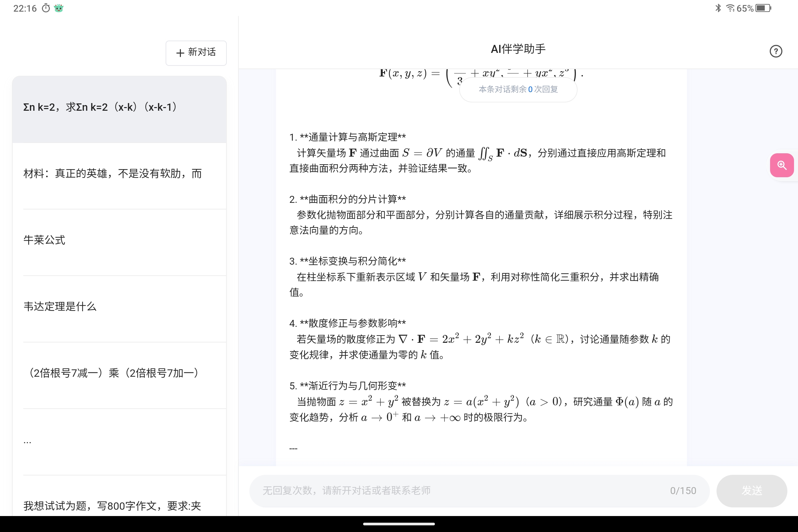Tap the pink magnifier zoom button
Viewport: 798px width, 532px height.
click(x=782, y=165)
